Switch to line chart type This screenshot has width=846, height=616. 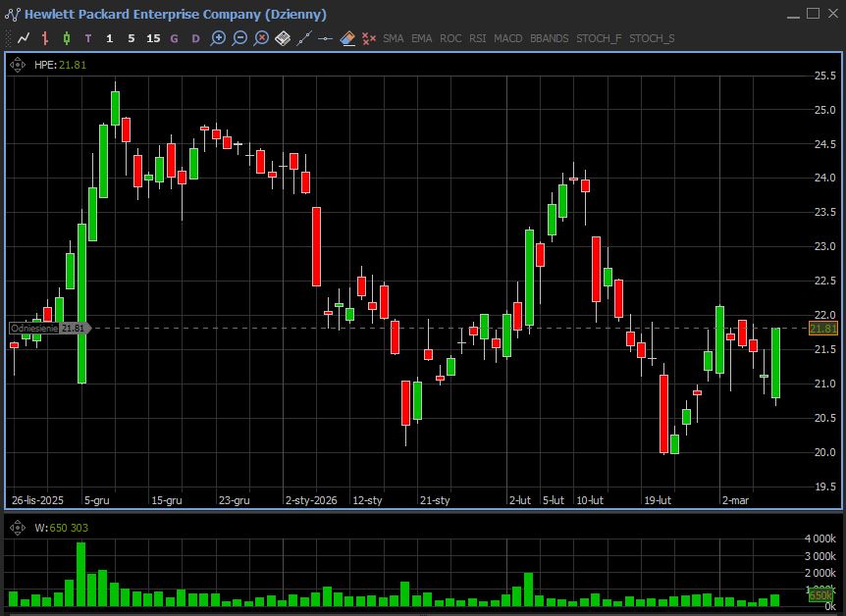tap(24, 38)
